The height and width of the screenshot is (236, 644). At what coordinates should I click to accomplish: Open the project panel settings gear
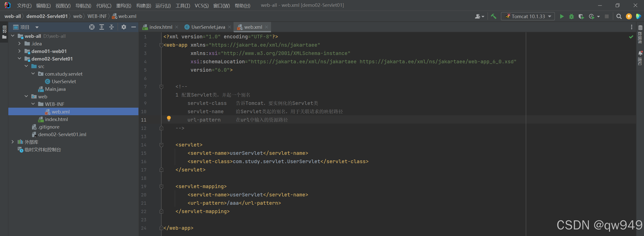[x=124, y=27]
